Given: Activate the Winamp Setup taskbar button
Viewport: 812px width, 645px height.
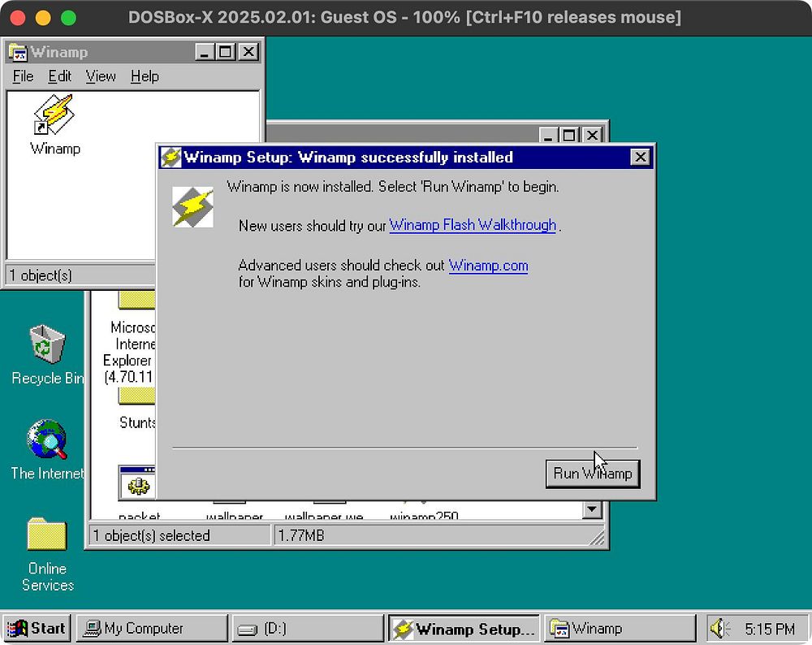Looking at the screenshot, I should [464, 629].
